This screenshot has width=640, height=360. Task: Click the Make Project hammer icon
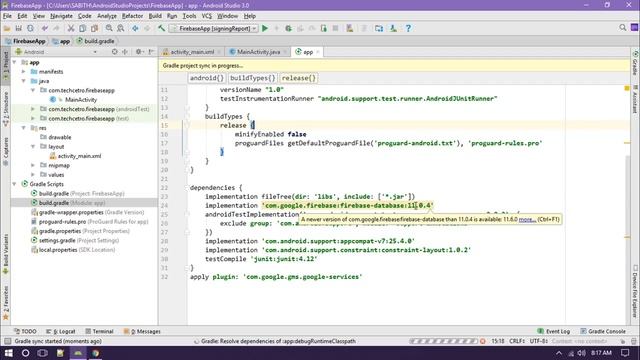point(161,28)
